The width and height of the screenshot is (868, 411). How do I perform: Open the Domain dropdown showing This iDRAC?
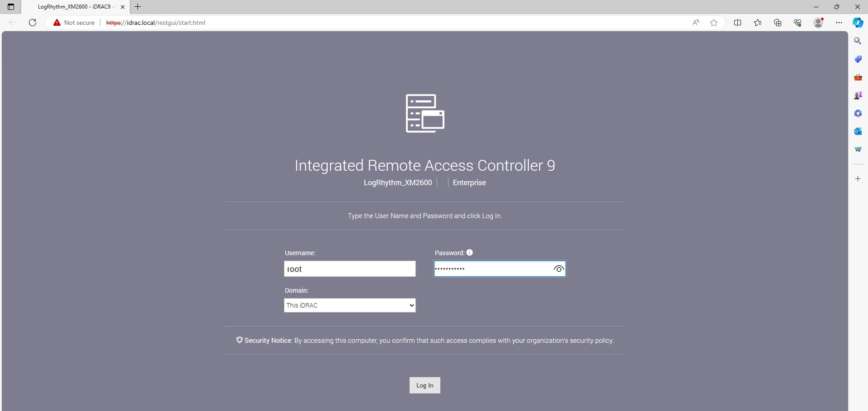point(349,305)
